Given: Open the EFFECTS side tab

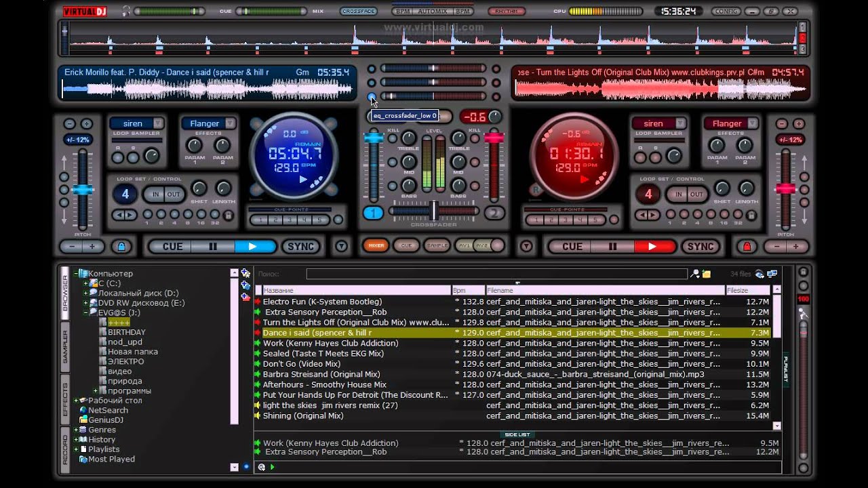Looking at the screenshot, I should click(x=66, y=400).
